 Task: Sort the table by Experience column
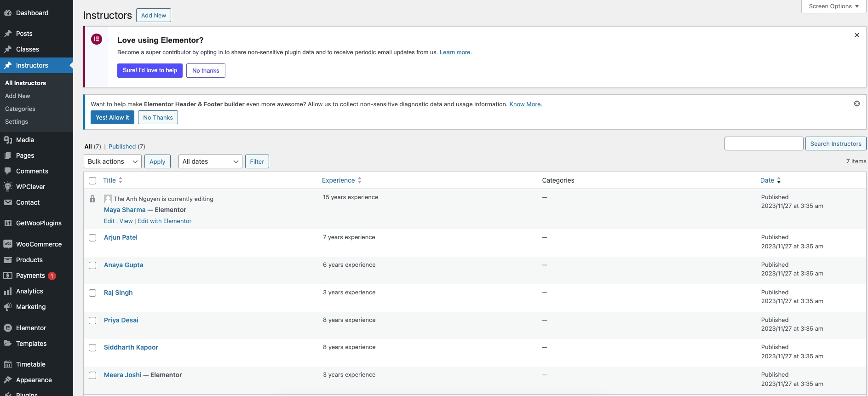click(x=339, y=180)
